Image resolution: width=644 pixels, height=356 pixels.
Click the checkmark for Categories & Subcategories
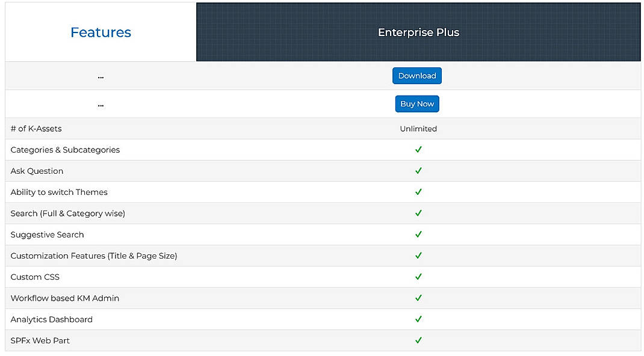[x=418, y=149]
